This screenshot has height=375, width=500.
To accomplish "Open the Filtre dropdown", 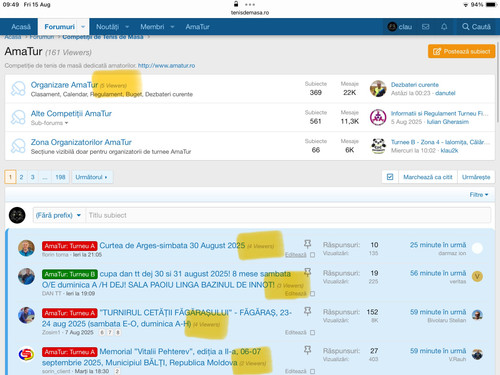I will point(479,195).
